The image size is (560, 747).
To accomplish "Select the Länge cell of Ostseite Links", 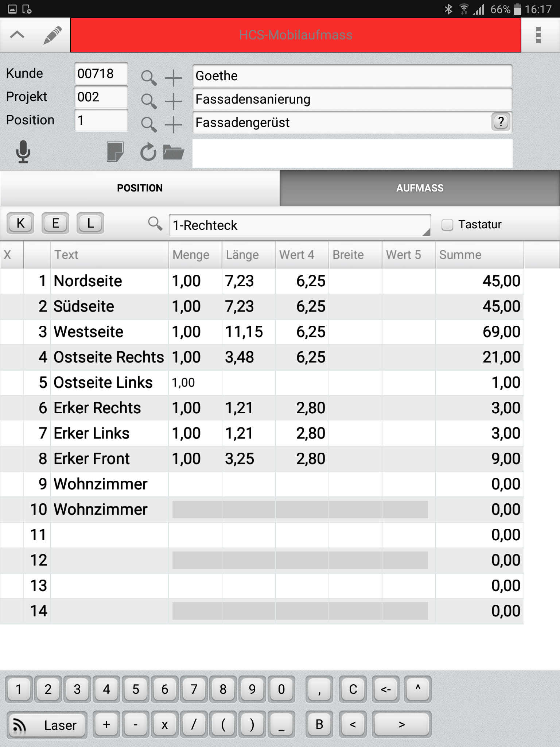I will pos(249,383).
